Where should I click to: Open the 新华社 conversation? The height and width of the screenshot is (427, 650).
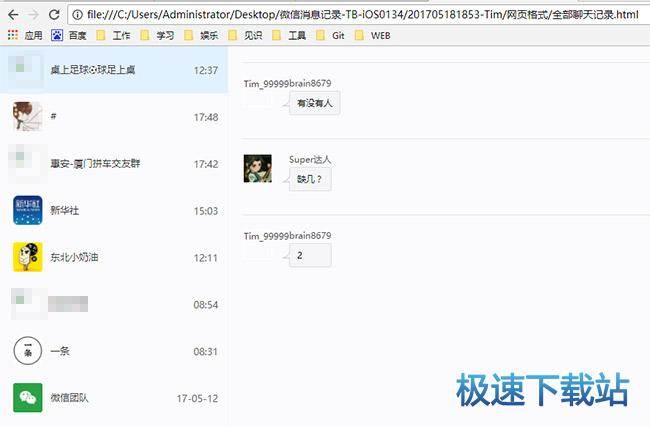click(x=114, y=210)
